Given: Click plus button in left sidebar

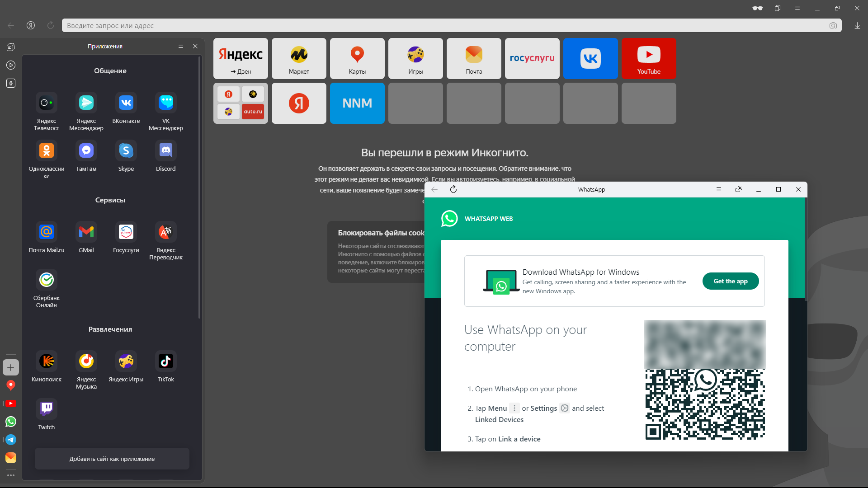Looking at the screenshot, I should (x=11, y=367).
